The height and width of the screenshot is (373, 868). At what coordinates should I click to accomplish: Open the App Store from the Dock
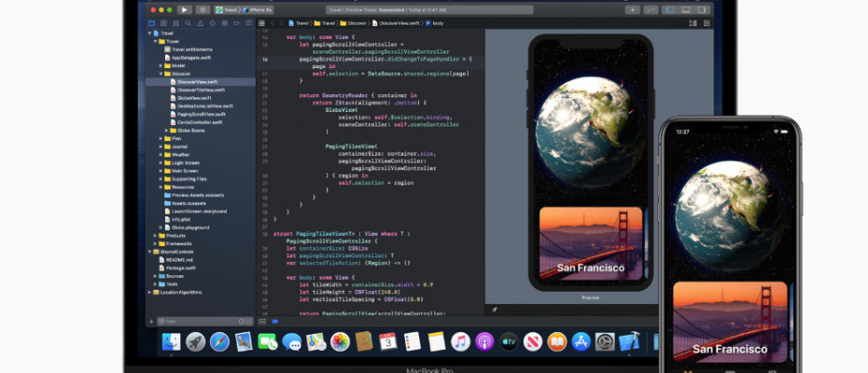[581, 341]
